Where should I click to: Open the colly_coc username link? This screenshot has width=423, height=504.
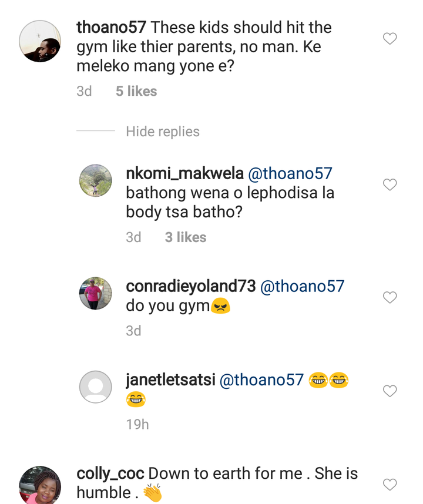click(110, 473)
